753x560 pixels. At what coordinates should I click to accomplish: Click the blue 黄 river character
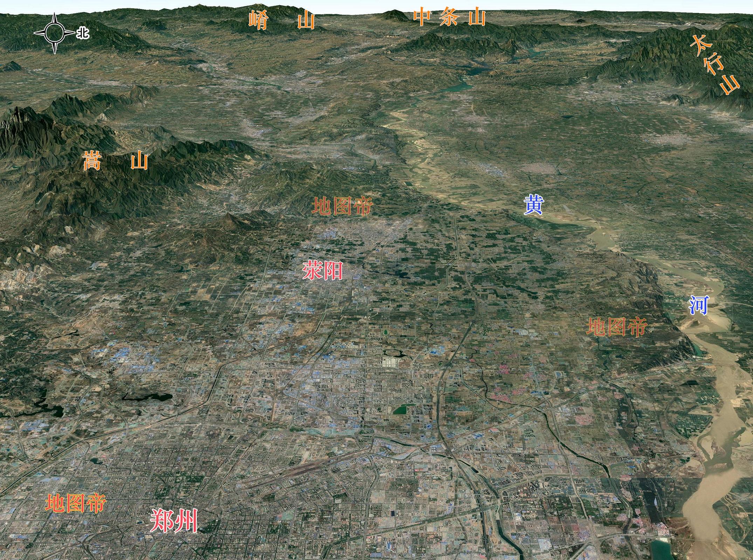(533, 205)
